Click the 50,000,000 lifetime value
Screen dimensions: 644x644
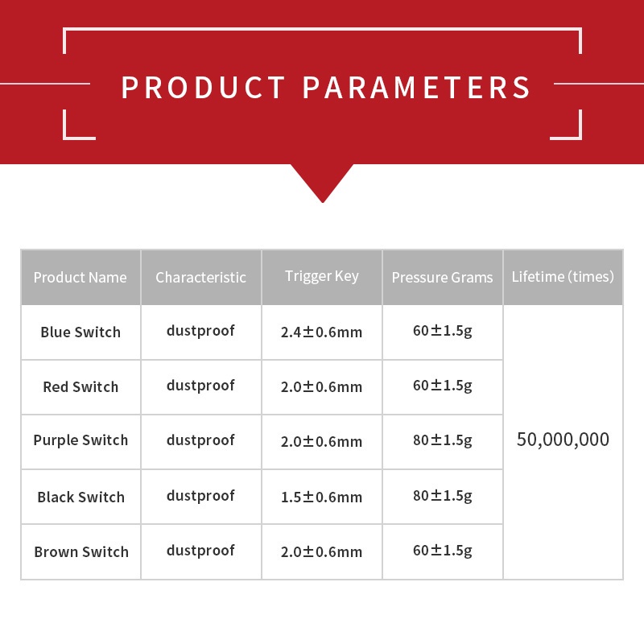(x=563, y=440)
